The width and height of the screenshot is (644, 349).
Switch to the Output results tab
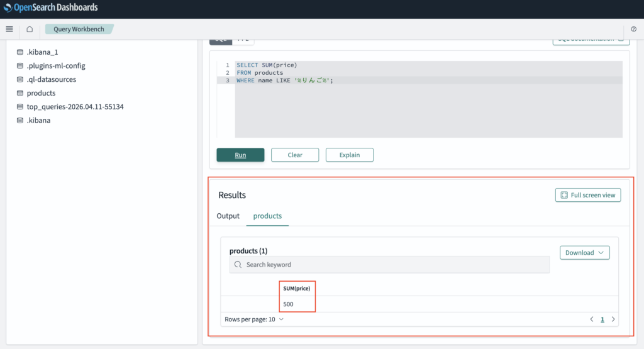(228, 216)
